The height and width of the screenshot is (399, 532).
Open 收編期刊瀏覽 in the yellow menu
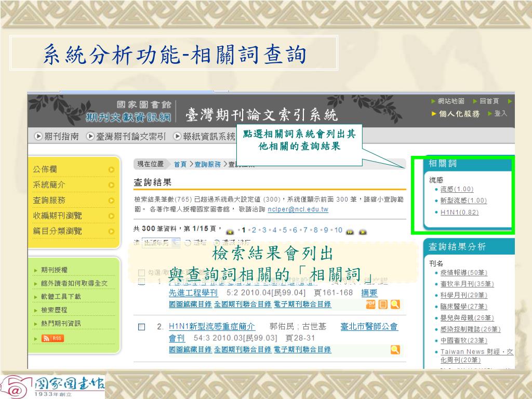(x=57, y=216)
